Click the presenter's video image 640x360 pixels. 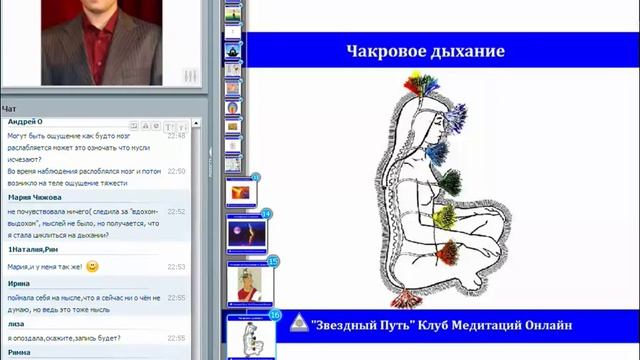tap(102, 42)
